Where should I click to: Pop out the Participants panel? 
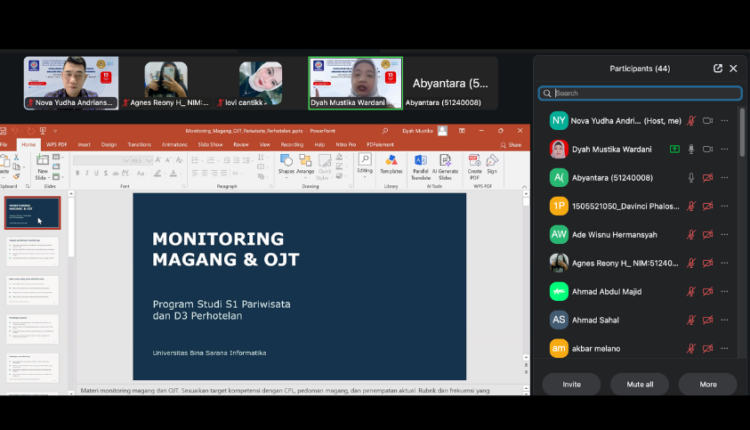point(717,68)
